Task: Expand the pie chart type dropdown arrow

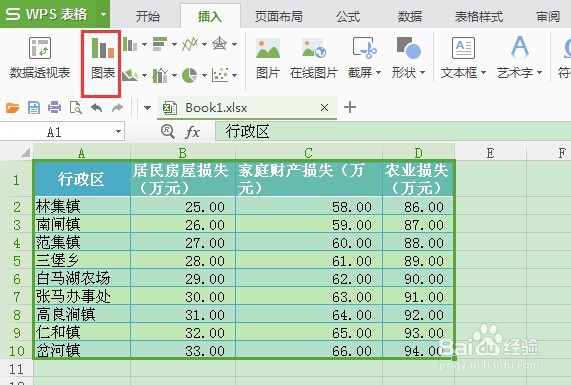Action: pos(204,75)
